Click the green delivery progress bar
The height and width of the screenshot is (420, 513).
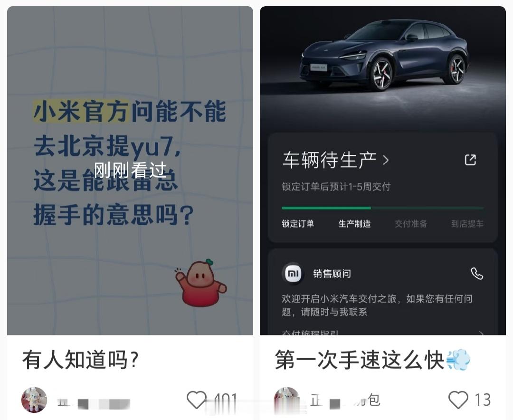pyautogui.click(x=382, y=208)
